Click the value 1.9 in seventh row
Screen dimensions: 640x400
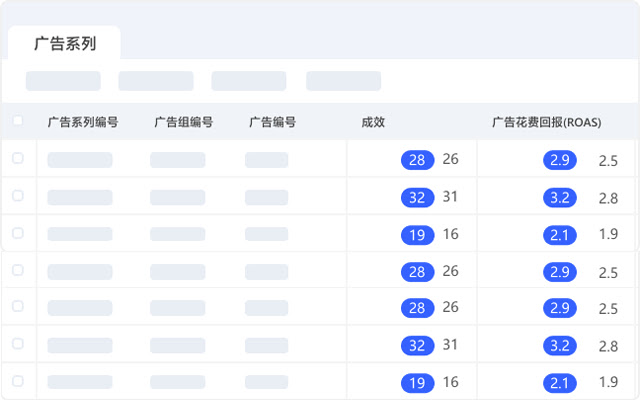coord(609,382)
